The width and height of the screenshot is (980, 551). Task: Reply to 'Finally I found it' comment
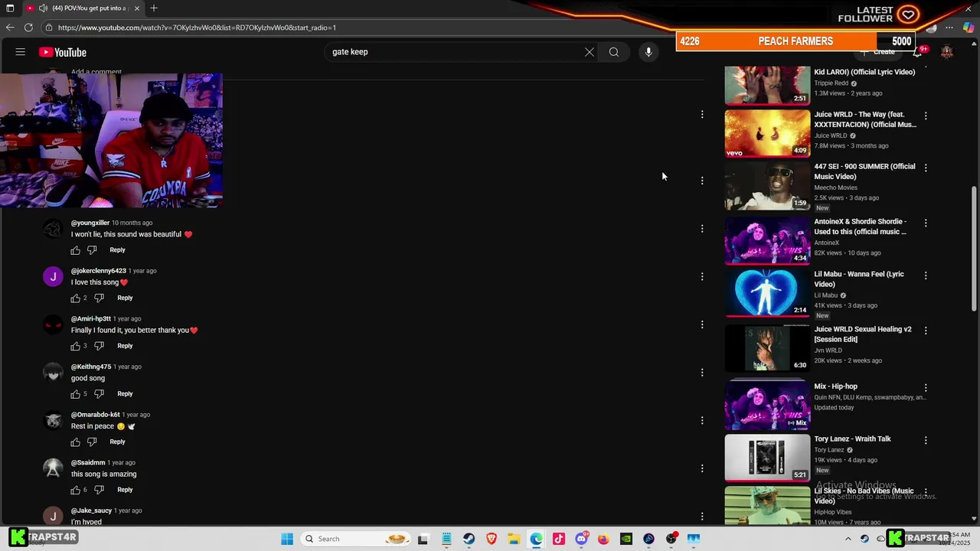[x=125, y=346]
